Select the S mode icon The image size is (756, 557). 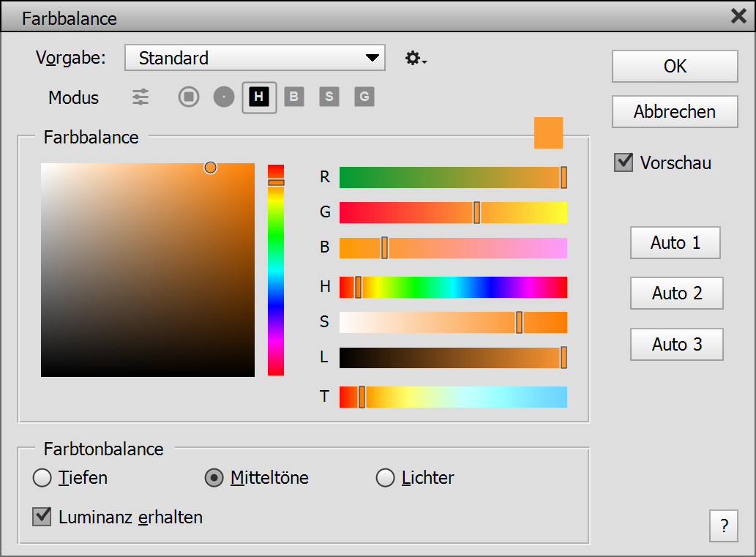(x=329, y=97)
